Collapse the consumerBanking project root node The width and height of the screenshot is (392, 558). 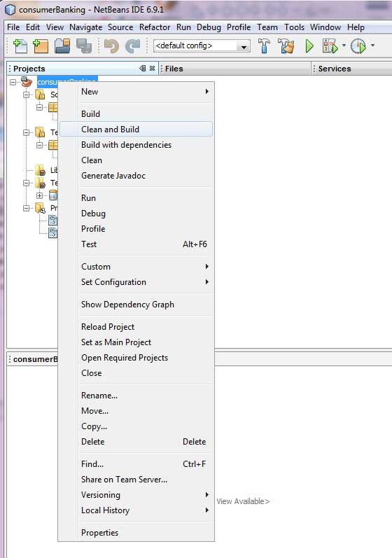point(13,82)
